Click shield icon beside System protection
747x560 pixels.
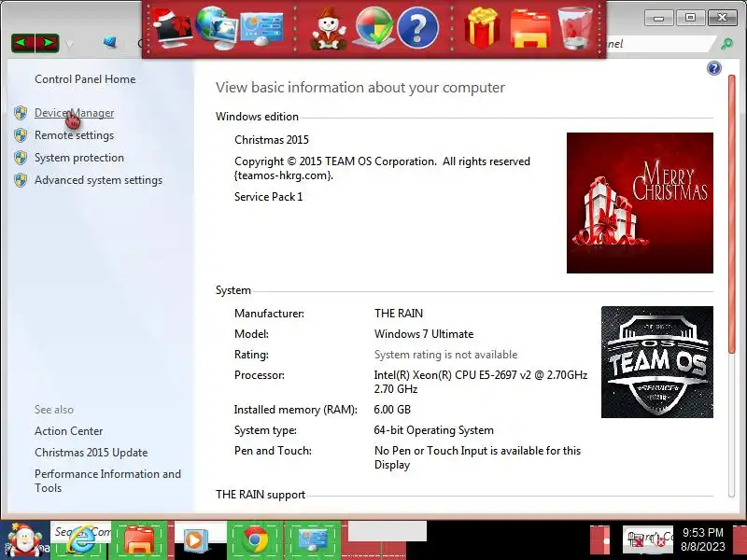tap(21, 158)
